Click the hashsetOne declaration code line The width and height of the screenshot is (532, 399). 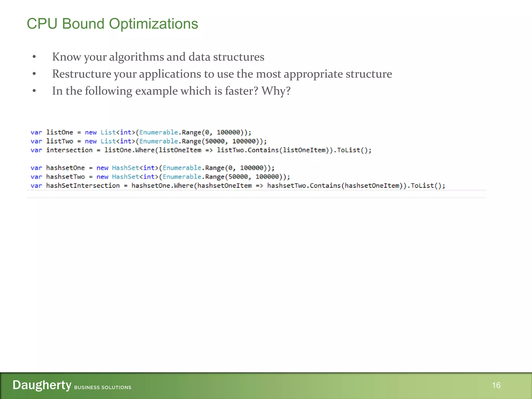(152, 168)
